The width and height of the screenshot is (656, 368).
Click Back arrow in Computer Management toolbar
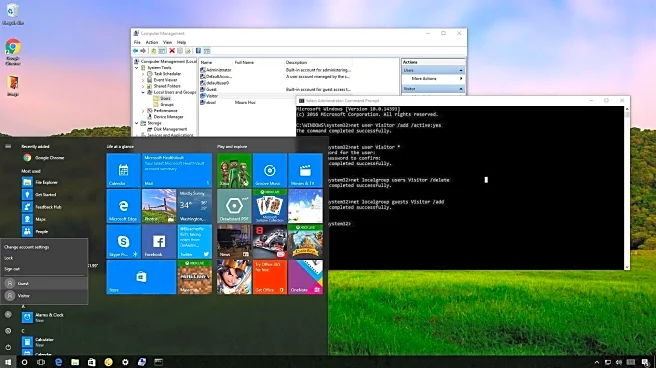point(136,51)
